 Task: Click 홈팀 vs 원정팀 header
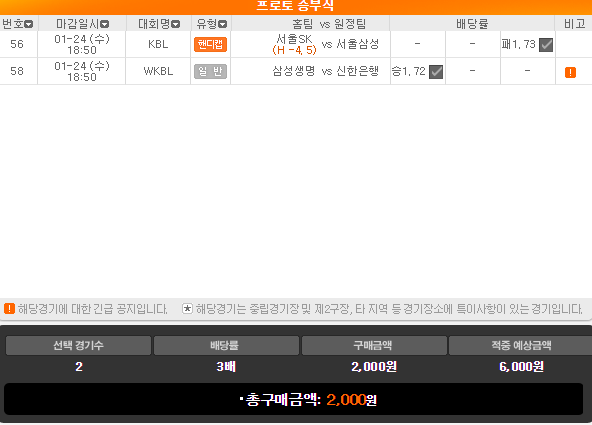tap(329, 24)
